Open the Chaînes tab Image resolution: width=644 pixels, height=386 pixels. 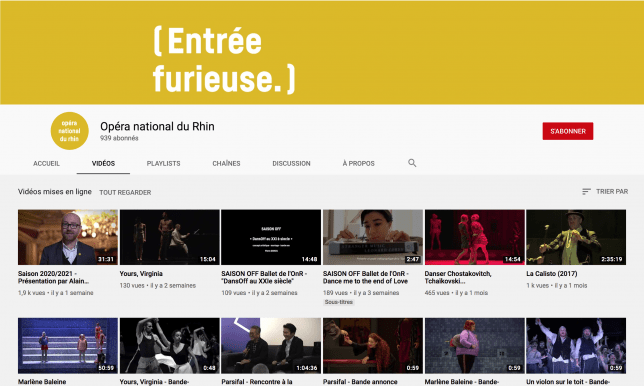tap(226, 163)
